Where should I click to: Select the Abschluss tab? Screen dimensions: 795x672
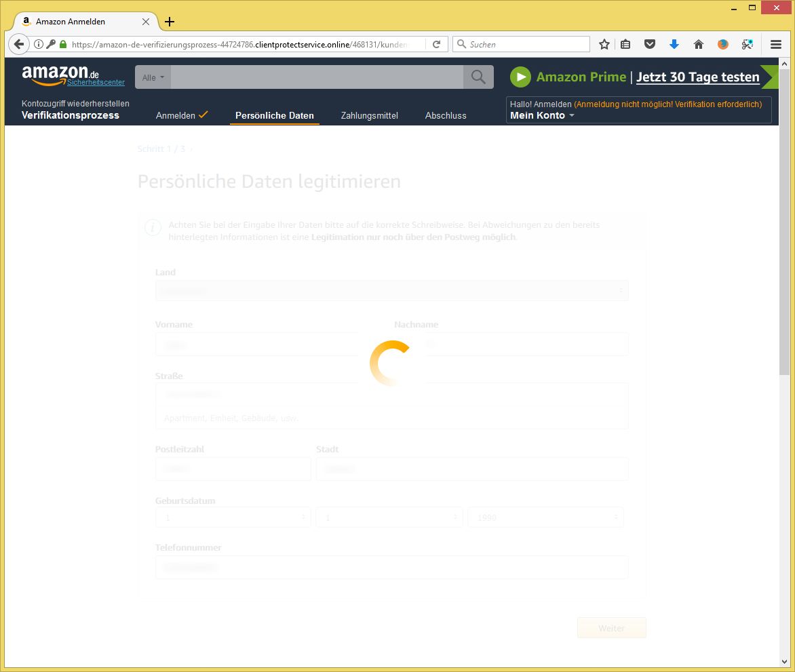446,115
